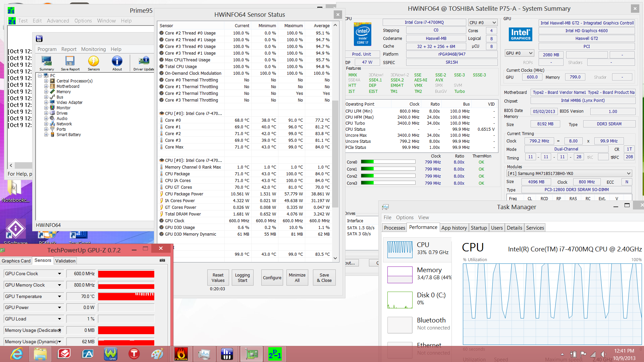Open the Action Center flag tray icon
This screenshot has width=644, height=362.
583,354
